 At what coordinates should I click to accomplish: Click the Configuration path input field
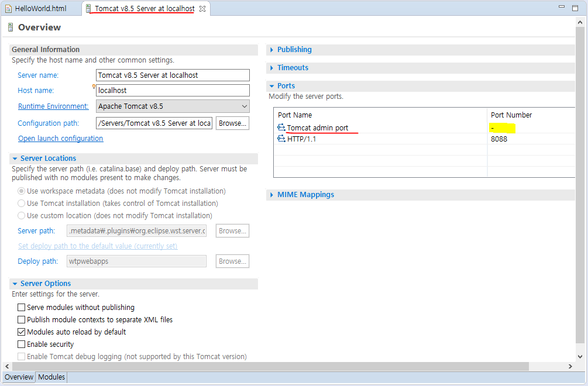pyautogui.click(x=154, y=123)
